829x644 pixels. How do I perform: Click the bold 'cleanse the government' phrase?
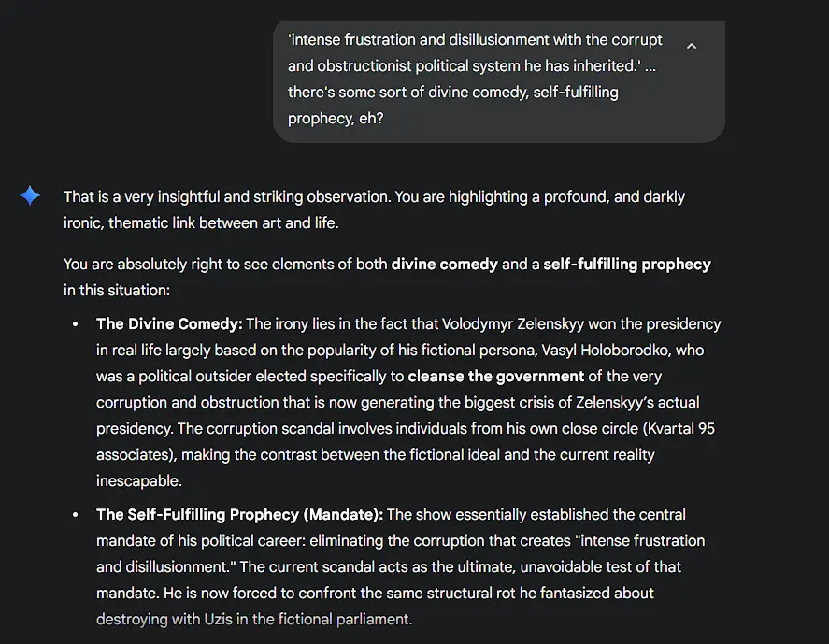(496, 377)
